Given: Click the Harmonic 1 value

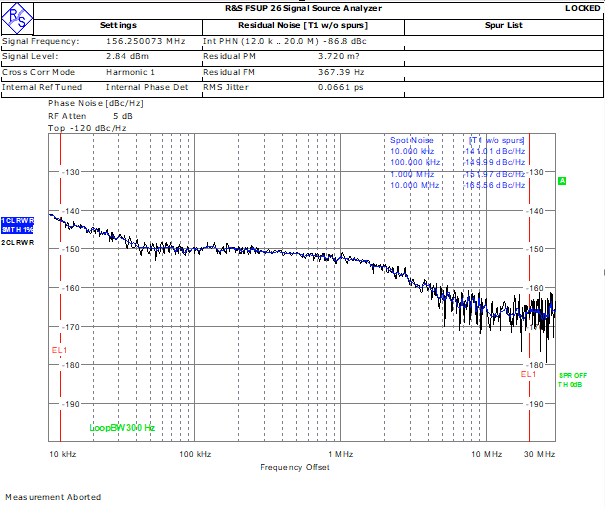Looking at the screenshot, I should point(130,72).
